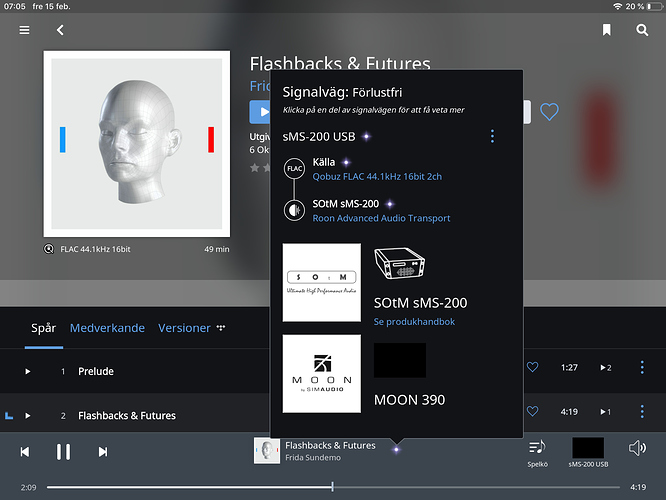Image resolution: width=666 pixels, height=500 pixels.
Task: Click the Källa signal quality star
Action: (346, 162)
